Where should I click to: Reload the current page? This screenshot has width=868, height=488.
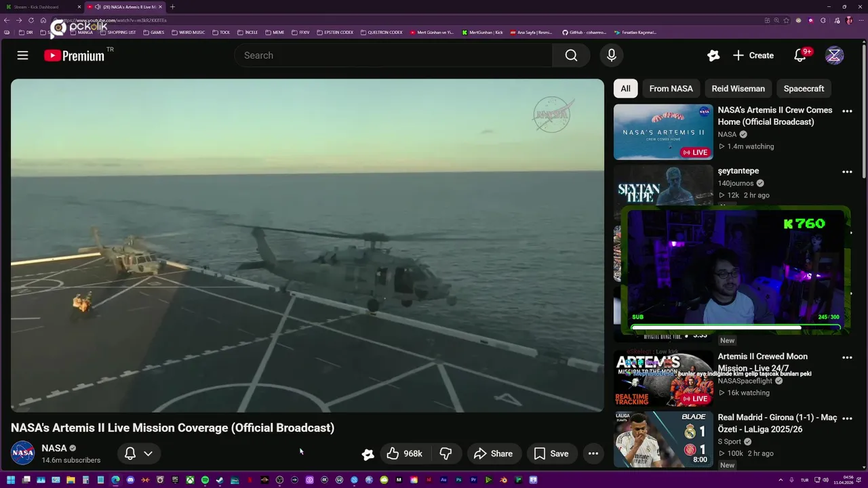31,20
